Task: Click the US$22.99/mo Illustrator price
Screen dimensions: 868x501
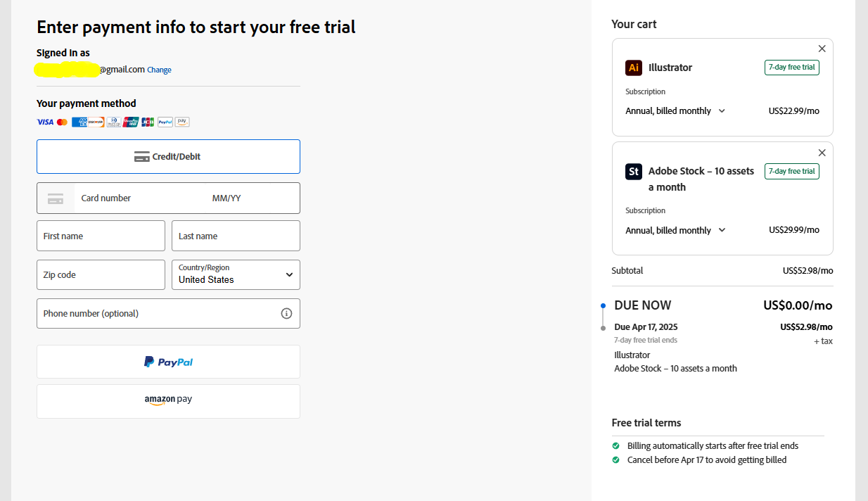Action: coord(794,111)
